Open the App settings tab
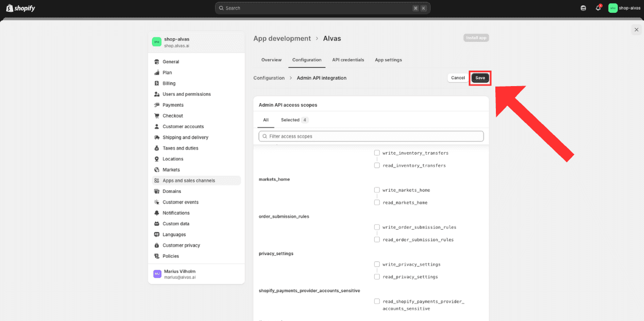 389,60
